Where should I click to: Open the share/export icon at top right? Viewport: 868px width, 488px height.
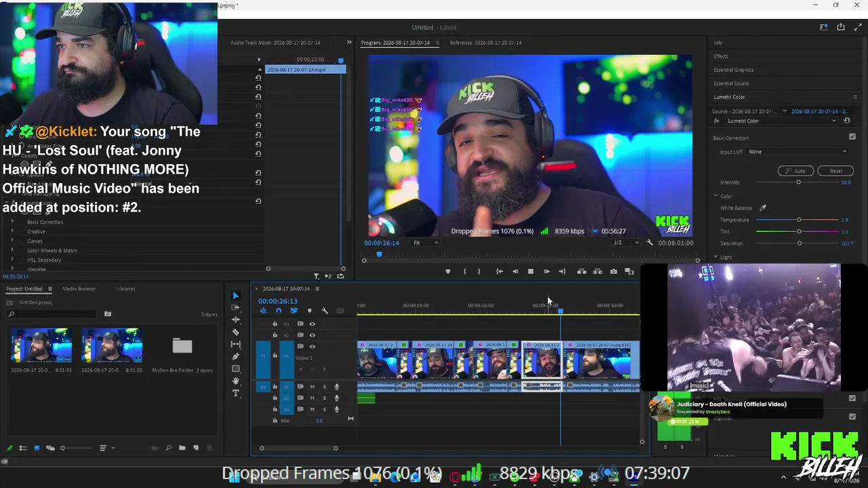pyautogui.click(x=841, y=27)
